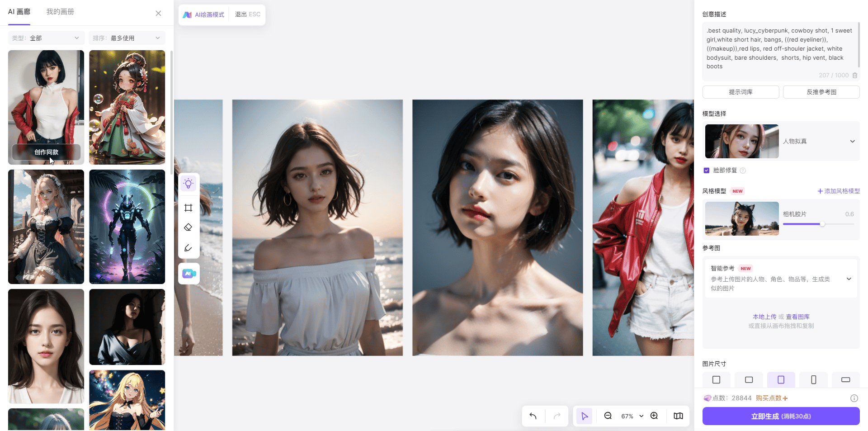This screenshot has height=431, width=868.
Task: Toggle the 脸部修复 checkbox
Action: pyautogui.click(x=707, y=171)
